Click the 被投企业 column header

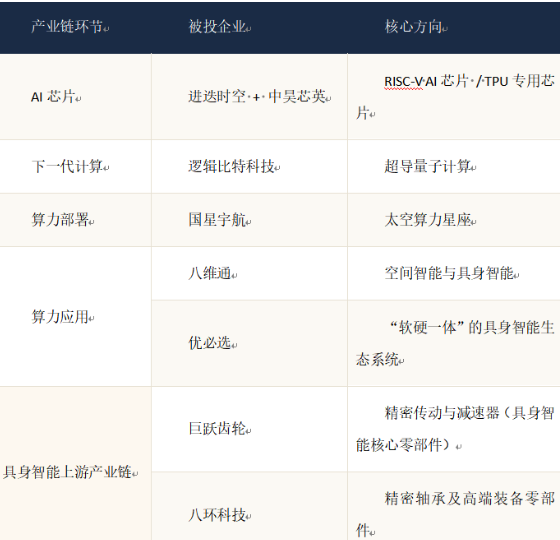249,28
